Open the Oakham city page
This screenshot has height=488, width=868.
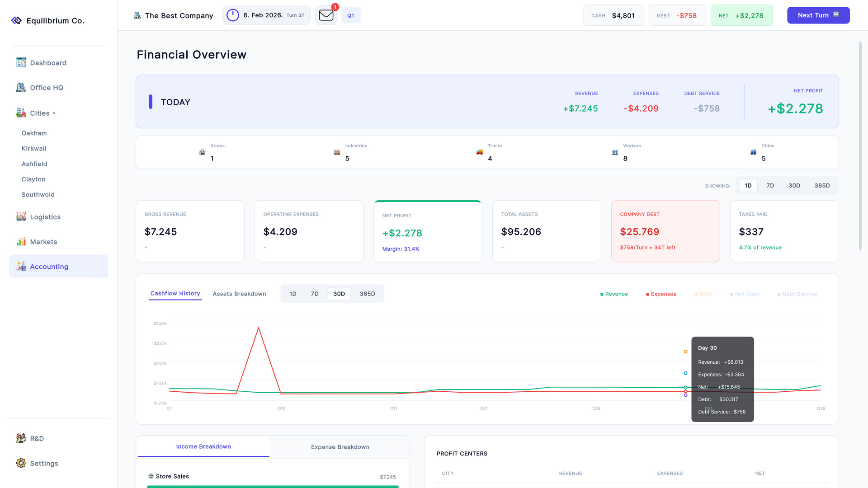[x=34, y=133]
